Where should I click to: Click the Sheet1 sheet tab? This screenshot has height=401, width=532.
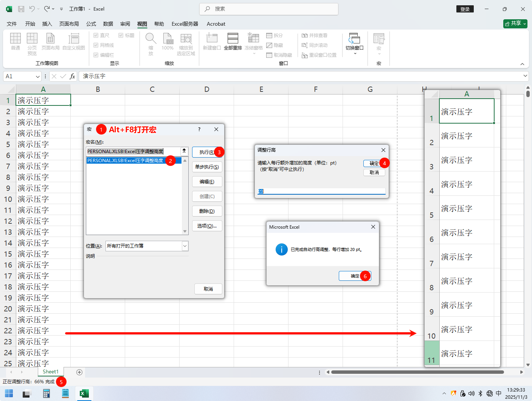click(x=51, y=372)
